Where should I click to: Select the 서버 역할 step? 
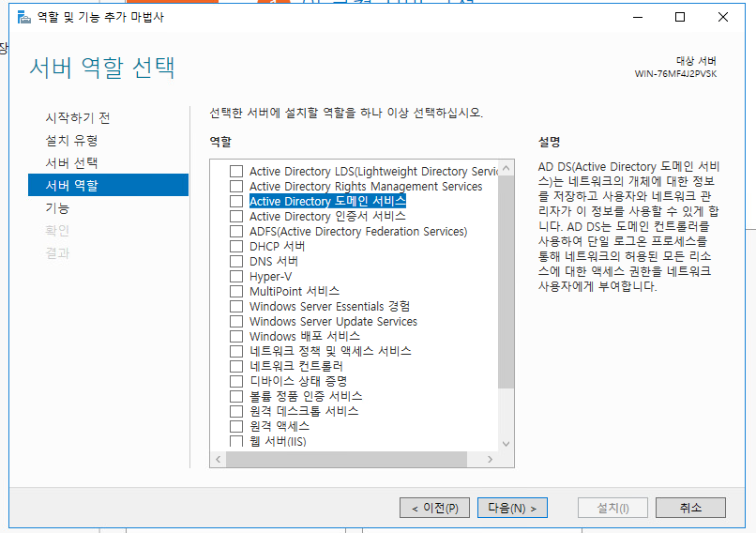click(109, 185)
